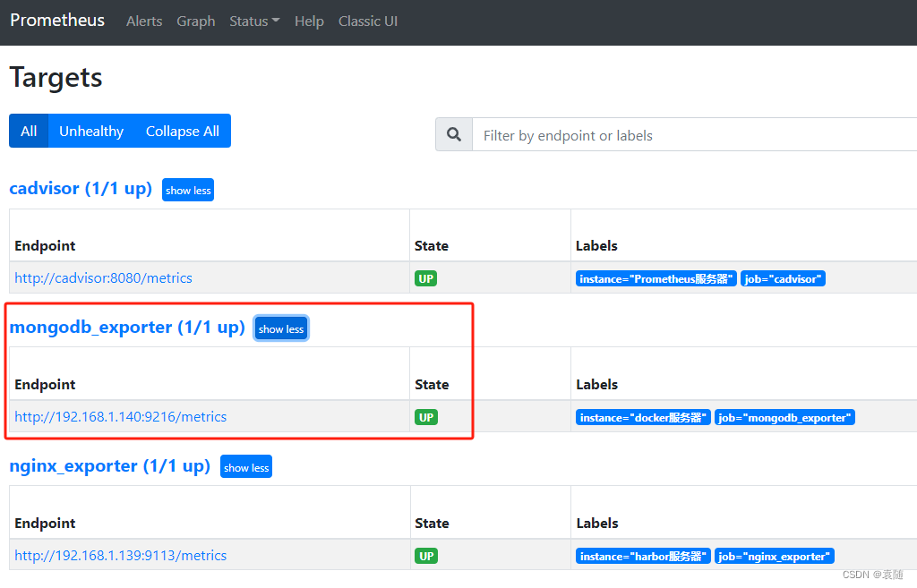Click the search magnifier icon
This screenshot has height=588, width=917.
pyautogui.click(x=453, y=134)
